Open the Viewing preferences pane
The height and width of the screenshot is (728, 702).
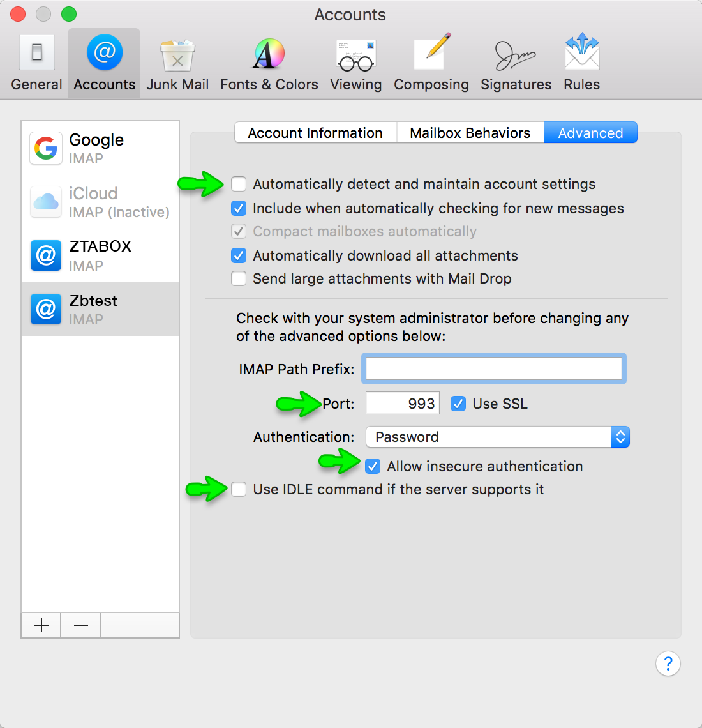[x=355, y=63]
